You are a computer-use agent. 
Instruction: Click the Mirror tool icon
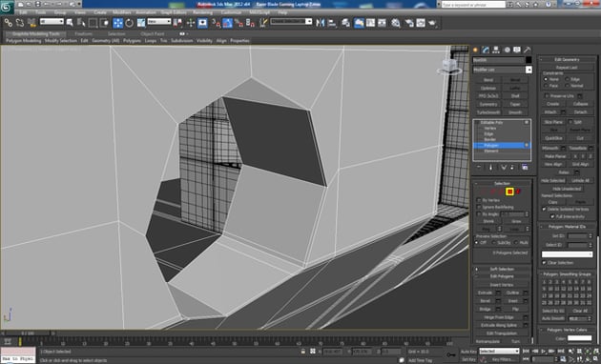click(320, 23)
